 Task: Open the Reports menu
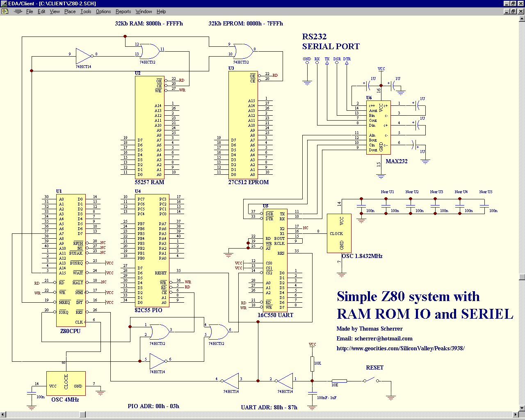[x=123, y=11]
